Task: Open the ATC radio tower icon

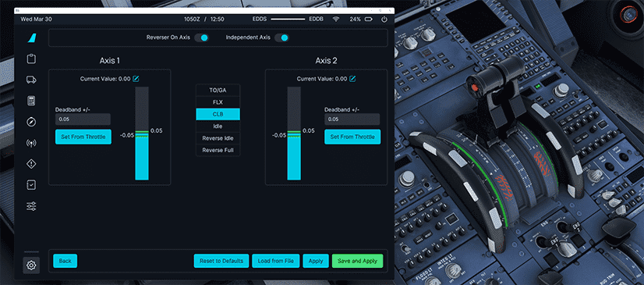Action: tap(31, 143)
